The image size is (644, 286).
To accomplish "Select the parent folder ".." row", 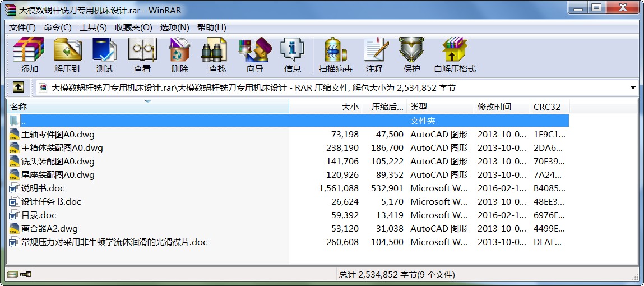I will 24,121.
